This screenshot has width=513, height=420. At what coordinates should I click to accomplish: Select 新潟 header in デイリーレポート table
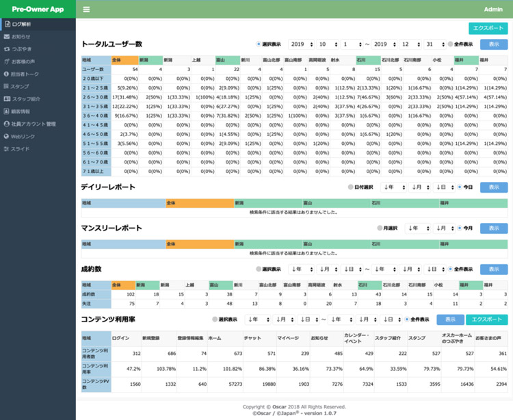pos(268,203)
